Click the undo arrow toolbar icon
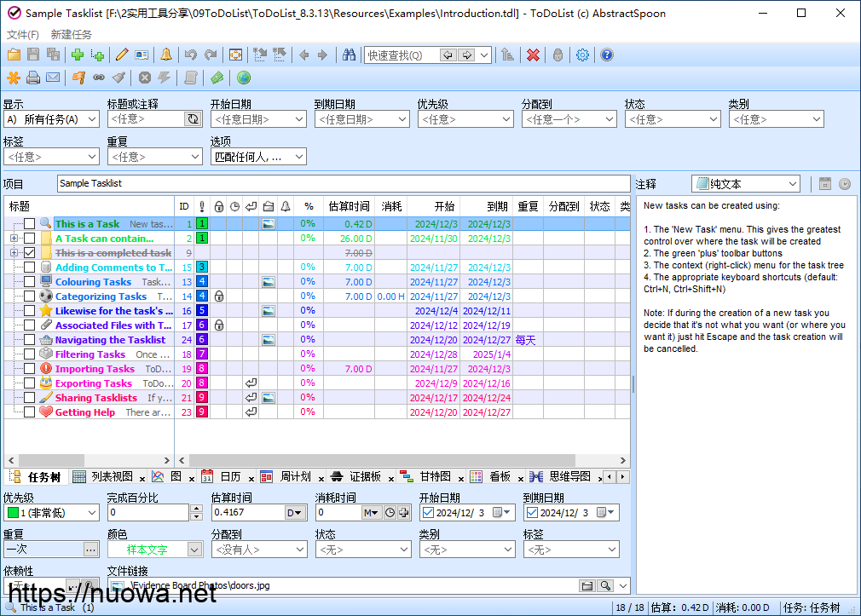This screenshot has width=861, height=616. (190, 55)
